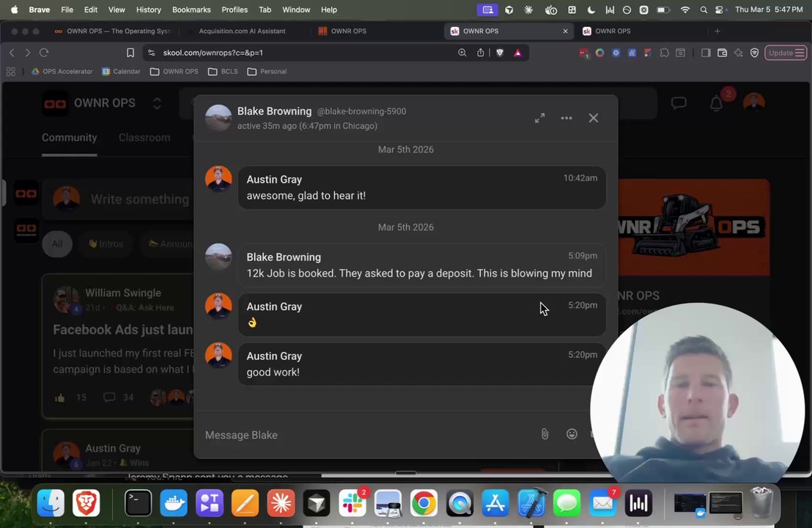Open chat options three-dot menu
The width and height of the screenshot is (812, 528).
coord(566,118)
